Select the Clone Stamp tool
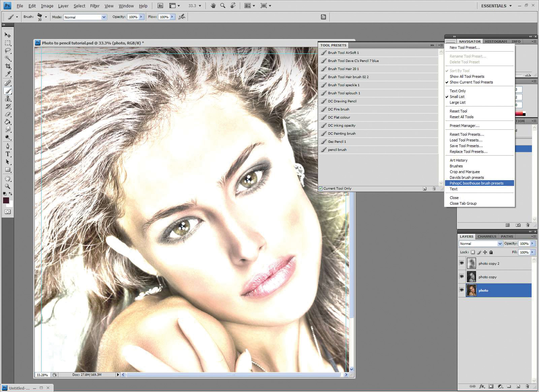This screenshot has width=539, height=392. click(x=7, y=99)
